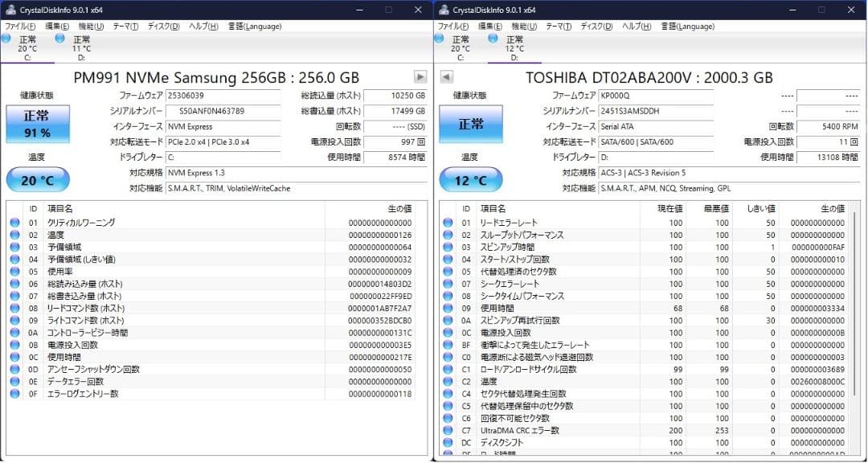Open the ファイル(F) menu
Viewport: 868px width, 463px height.
click(18, 25)
